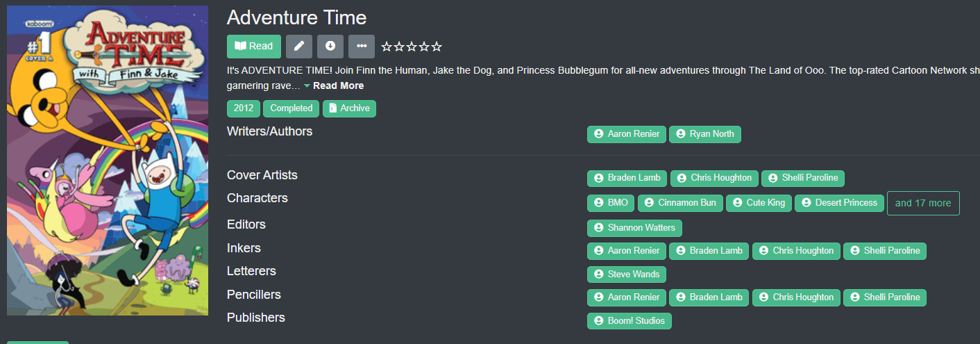
Task: Open the Boom! Studios publisher tag
Action: coord(630,320)
